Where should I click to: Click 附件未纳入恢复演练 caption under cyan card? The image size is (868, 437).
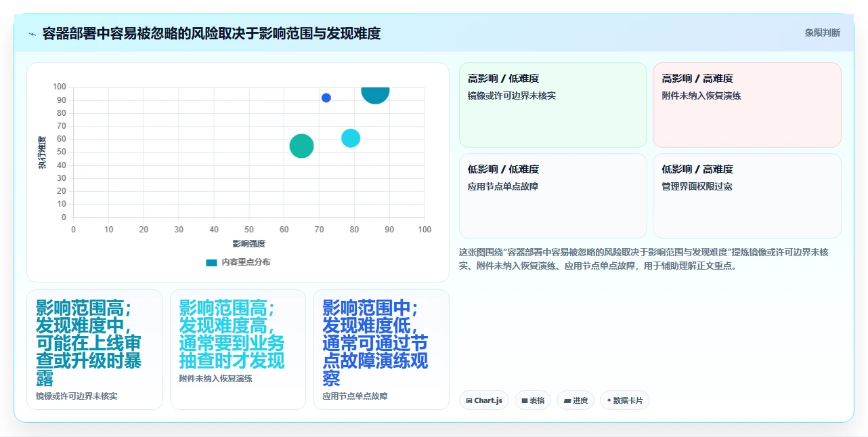click(216, 378)
